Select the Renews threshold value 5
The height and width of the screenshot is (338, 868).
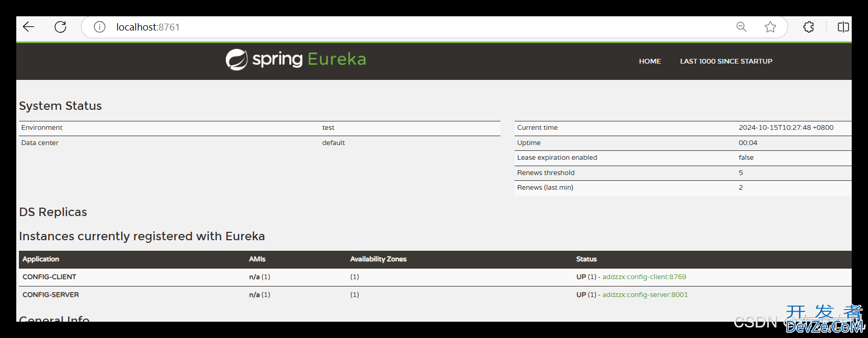coord(740,173)
